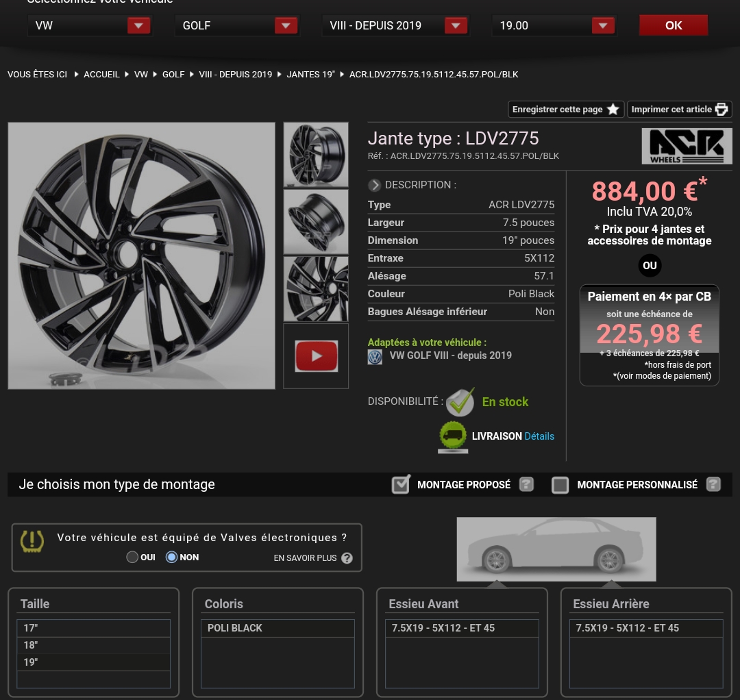Viewport: 740px width, 700px height.
Task: Select OUI for electronic valves
Action: coord(132,557)
